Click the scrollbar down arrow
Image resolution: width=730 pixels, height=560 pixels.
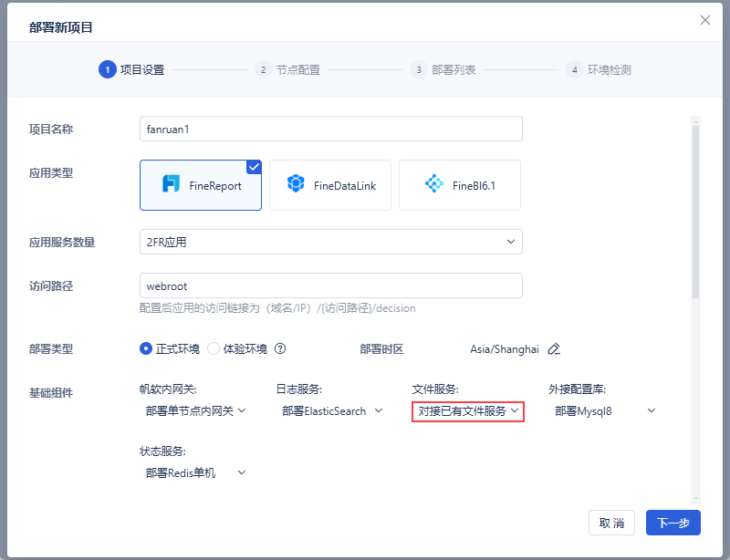tap(695, 499)
